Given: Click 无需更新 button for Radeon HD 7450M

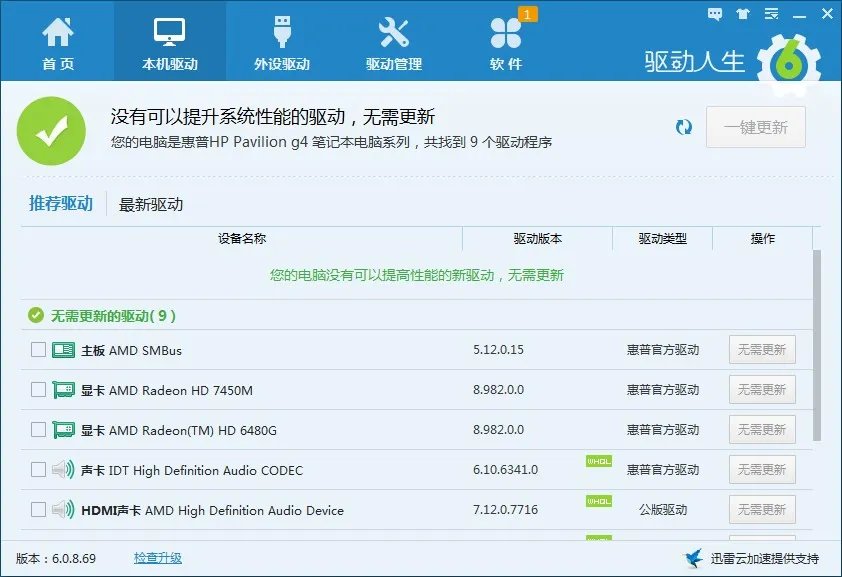Looking at the screenshot, I should click(762, 390).
